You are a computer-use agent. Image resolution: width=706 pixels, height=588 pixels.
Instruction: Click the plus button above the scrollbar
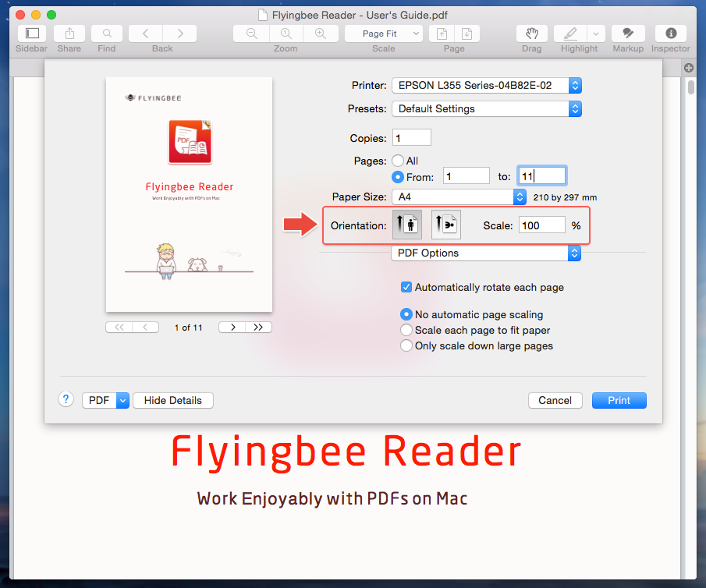[688, 68]
